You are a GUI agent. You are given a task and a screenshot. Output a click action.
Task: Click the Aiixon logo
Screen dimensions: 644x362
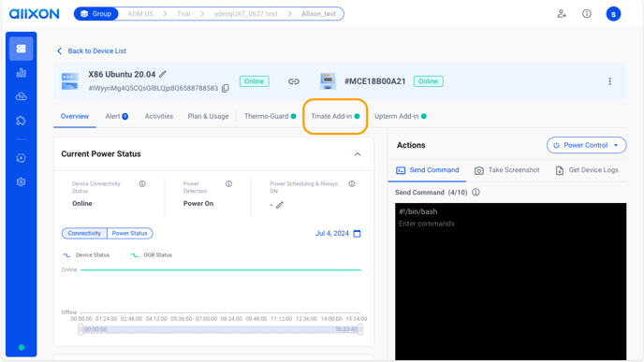click(34, 14)
